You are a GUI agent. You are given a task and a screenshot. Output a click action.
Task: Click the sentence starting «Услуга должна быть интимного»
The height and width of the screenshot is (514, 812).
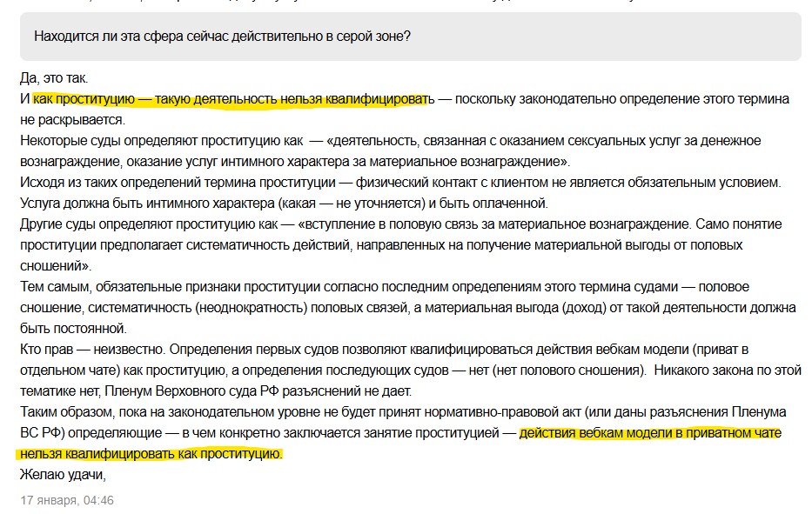[x=284, y=204]
